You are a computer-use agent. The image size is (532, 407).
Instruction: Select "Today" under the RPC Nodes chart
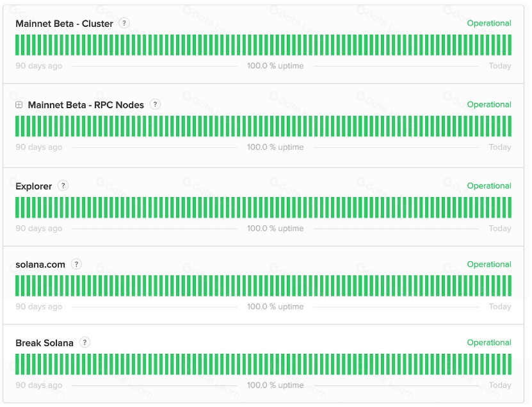(x=500, y=147)
